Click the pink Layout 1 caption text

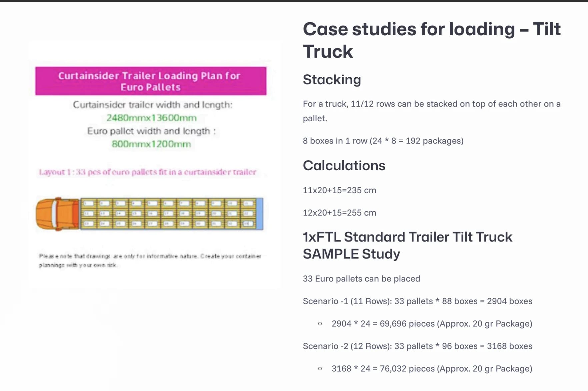(148, 172)
